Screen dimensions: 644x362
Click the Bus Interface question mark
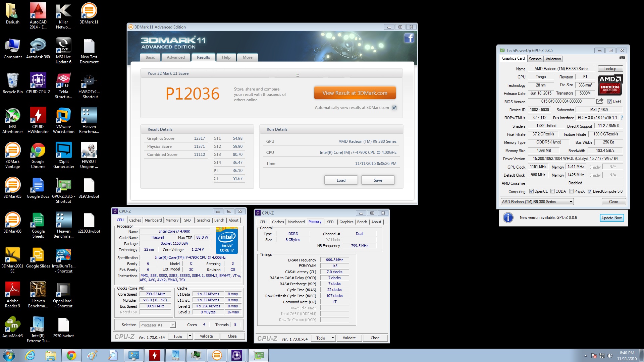(622, 118)
